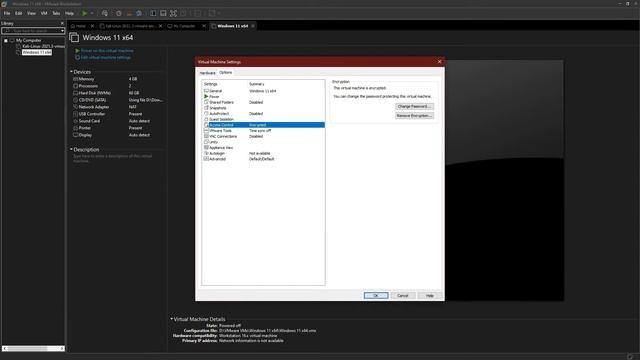Image resolution: width=640 pixels, height=360 pixels.
Task: Collapse the Virtual Machine Details section
Action: coord(171,319)
